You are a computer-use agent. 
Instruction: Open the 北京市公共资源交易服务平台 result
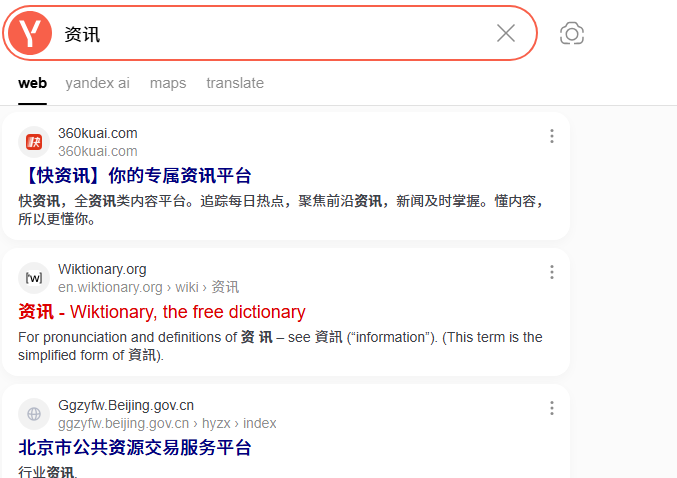tap(135, 447)
